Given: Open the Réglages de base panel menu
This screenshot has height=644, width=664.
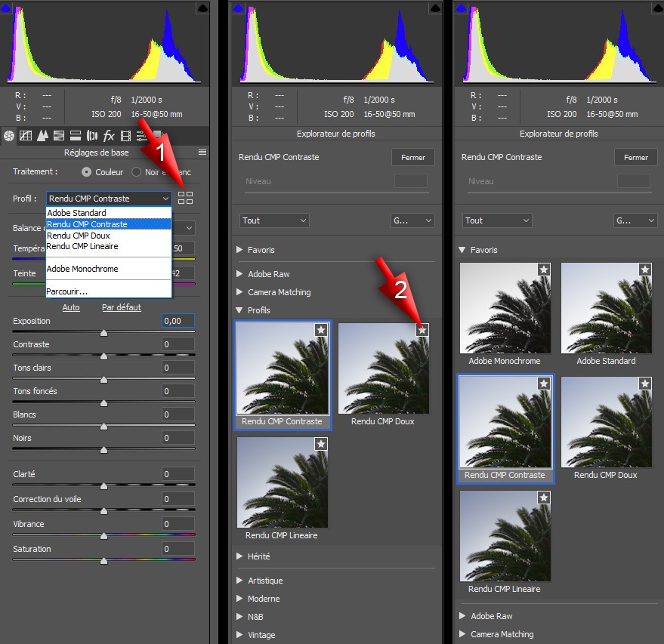Looking at the screenshot, I should [202, 153].
